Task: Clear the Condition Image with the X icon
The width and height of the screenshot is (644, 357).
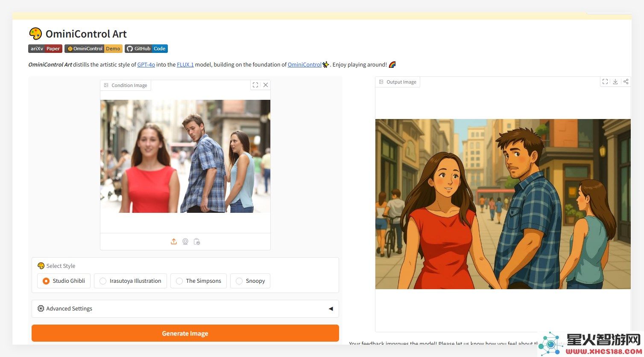Action: click(266, 85)
